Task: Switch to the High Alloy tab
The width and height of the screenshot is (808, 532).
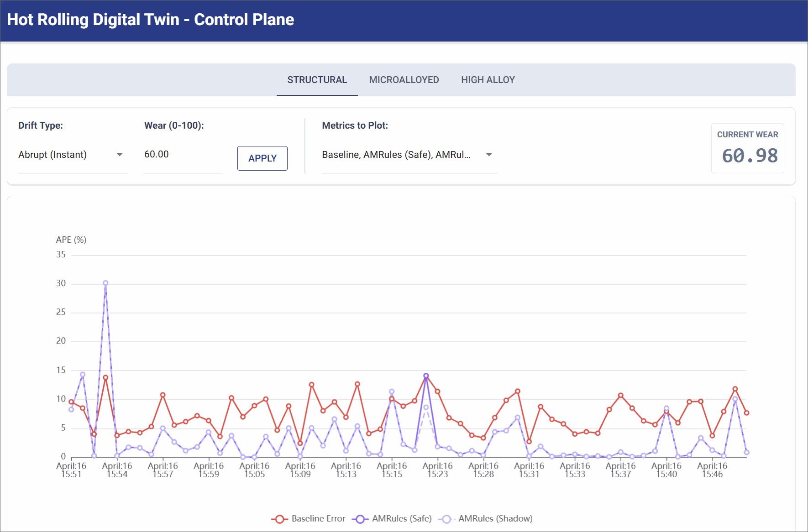Action: click(x=488, y=80)
